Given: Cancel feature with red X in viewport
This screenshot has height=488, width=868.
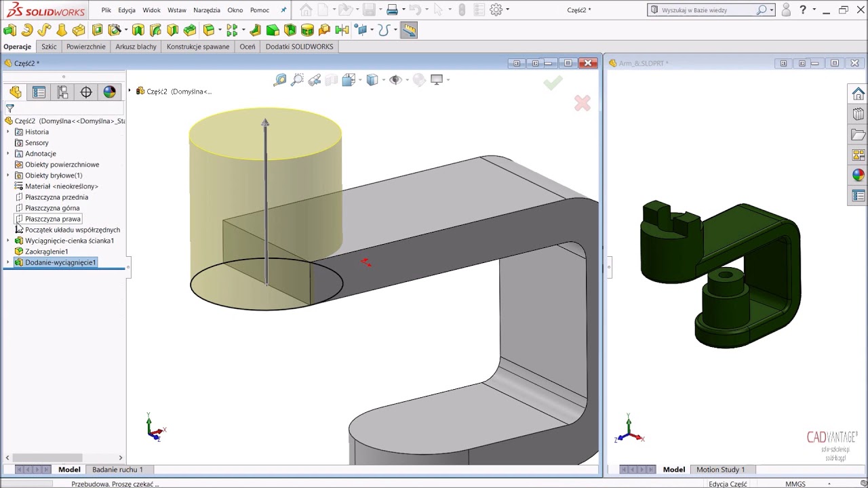Looking at the screenshot, I should [583, 103].
